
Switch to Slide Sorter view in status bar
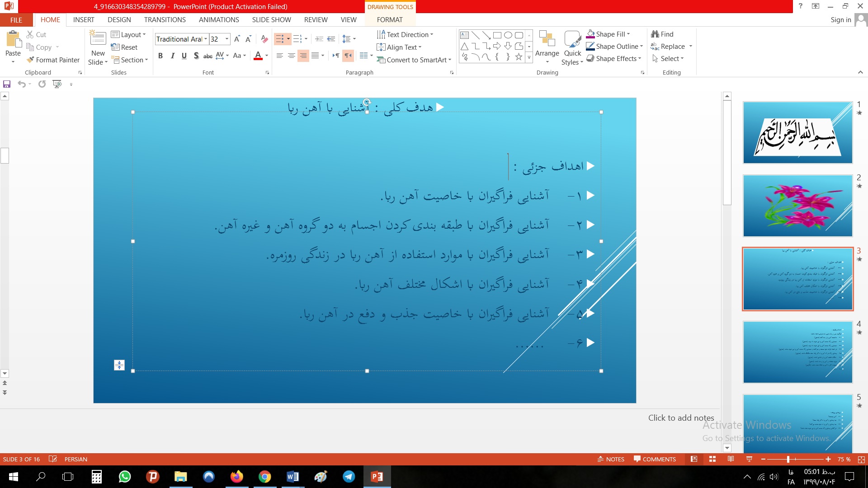tap(712, 459)
